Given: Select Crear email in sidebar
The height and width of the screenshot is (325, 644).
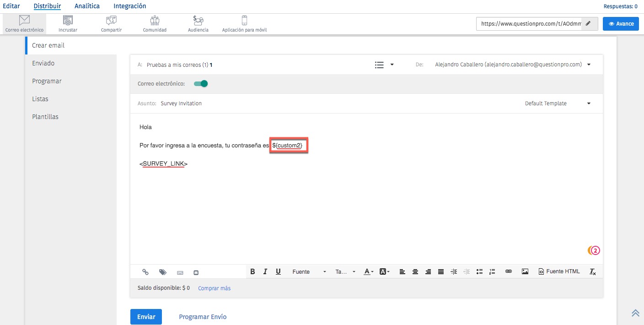Looking at the screenshot, I should click(x=71, y=45).
